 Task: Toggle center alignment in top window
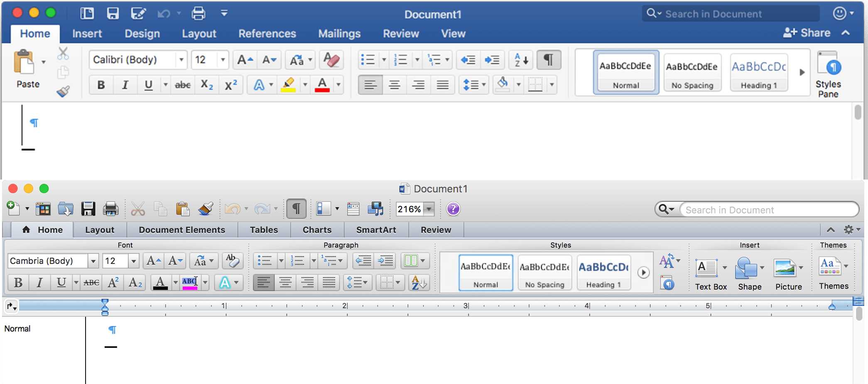point(394,85)
